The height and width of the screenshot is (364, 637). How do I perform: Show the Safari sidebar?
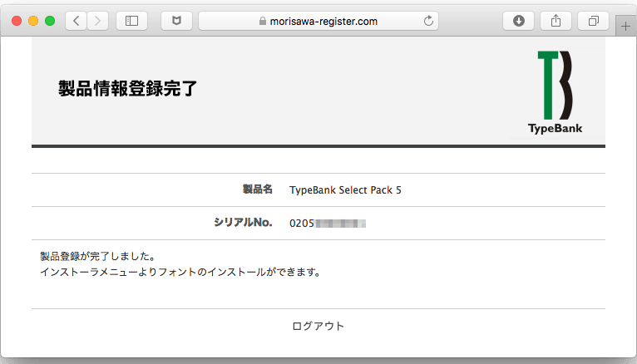click(131, 21)
